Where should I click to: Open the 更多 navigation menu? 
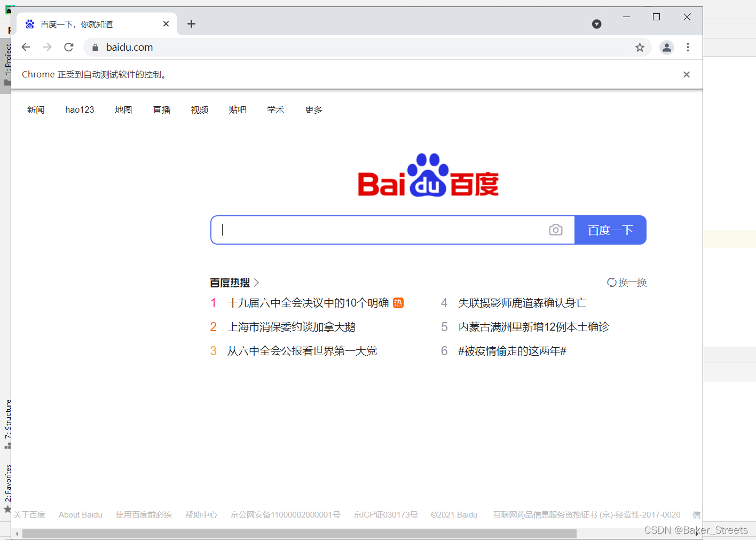click(314, 110)
